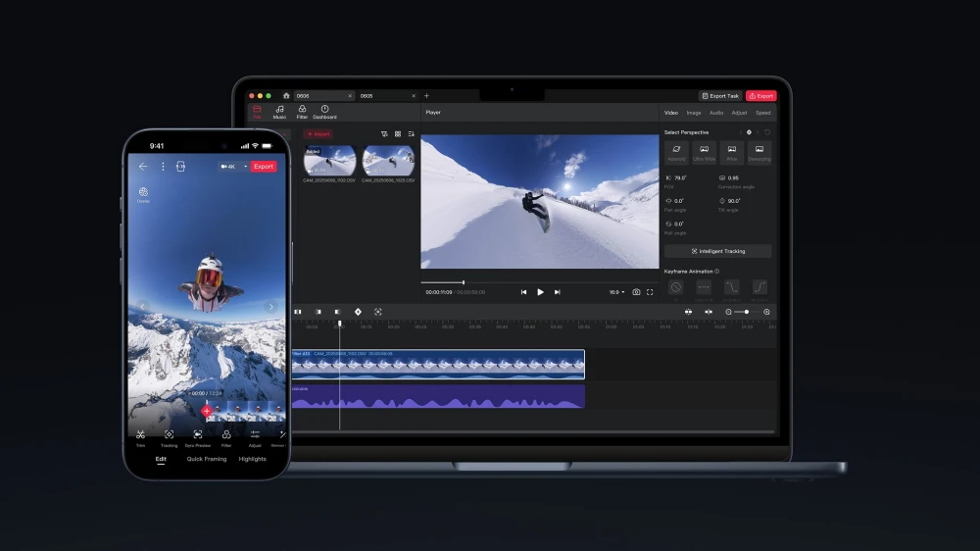The width and height of the screenshot is (980, 551).
Task: Open Export Task list
Action: pyautogui.click(x=720, y=96)
